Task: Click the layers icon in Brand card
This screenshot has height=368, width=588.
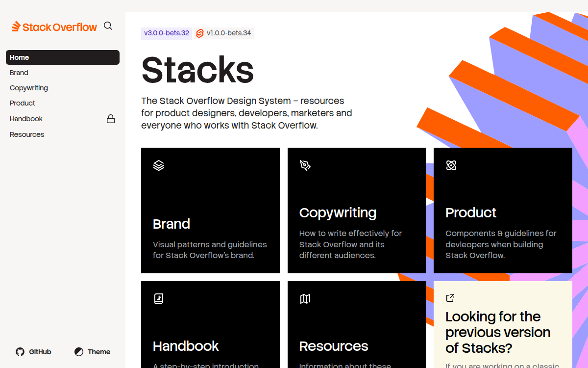Action: pos(159,165)
